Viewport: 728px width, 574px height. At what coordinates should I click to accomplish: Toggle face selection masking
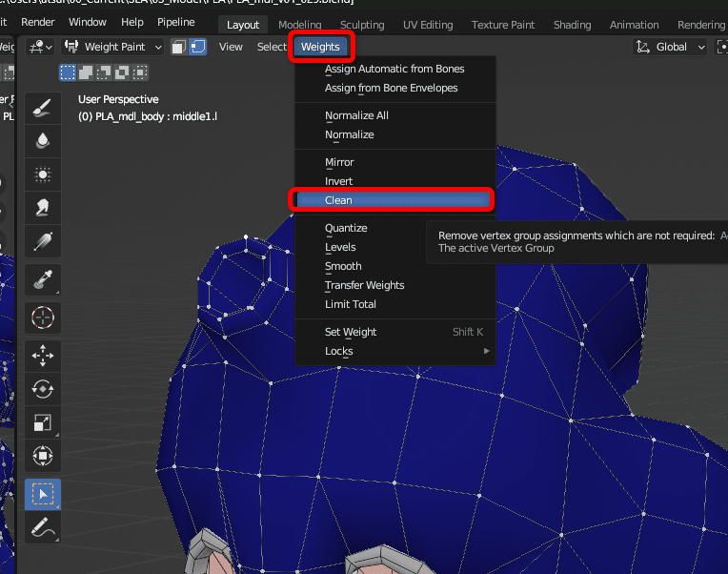[179, 47]
